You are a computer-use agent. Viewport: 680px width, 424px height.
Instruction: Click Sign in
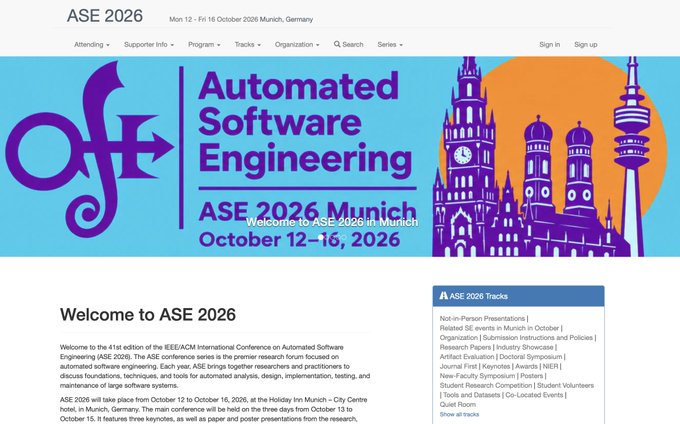549,44
